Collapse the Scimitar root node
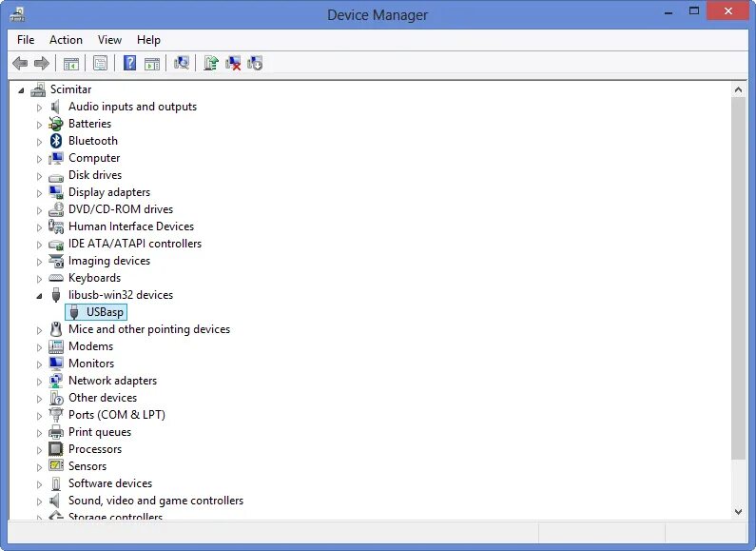This screenshot has height=551, width=756. tap(21, 90)
